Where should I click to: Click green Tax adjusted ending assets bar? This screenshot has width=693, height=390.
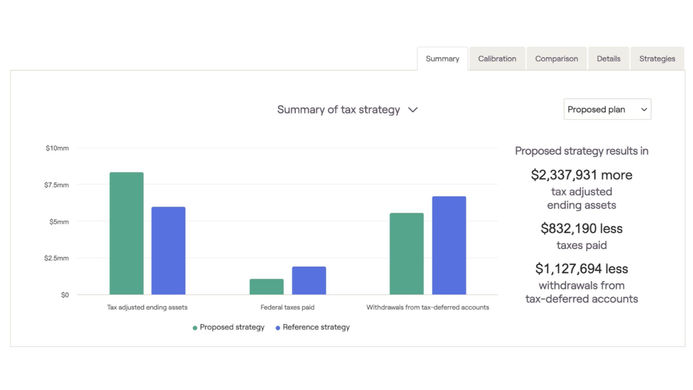pos(126,233)
